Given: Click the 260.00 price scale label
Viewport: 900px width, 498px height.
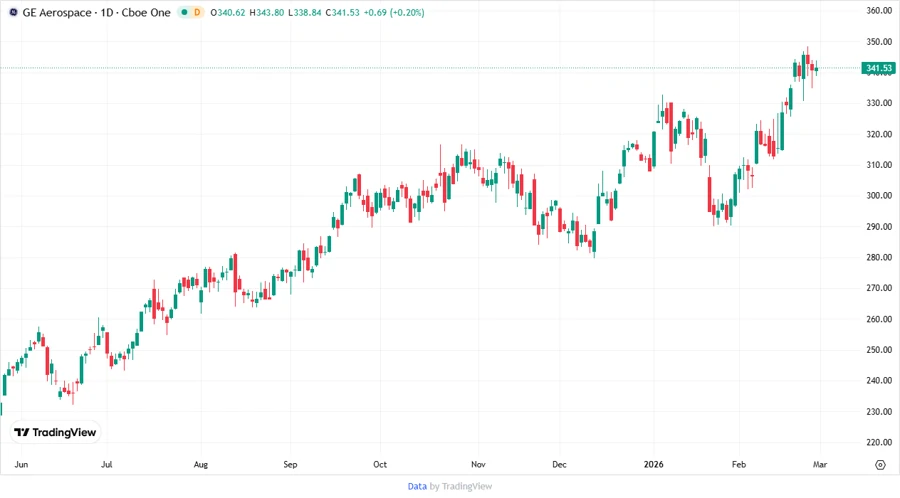Looking at the screenshot, I should pos(879,319).
